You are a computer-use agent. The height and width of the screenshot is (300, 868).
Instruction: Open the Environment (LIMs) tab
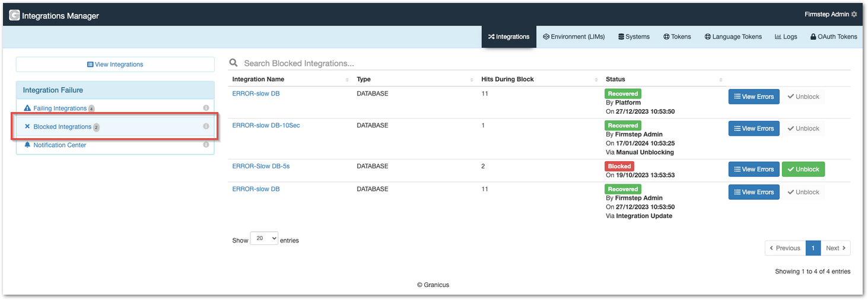pyautogui.click(x=574, y=37)
